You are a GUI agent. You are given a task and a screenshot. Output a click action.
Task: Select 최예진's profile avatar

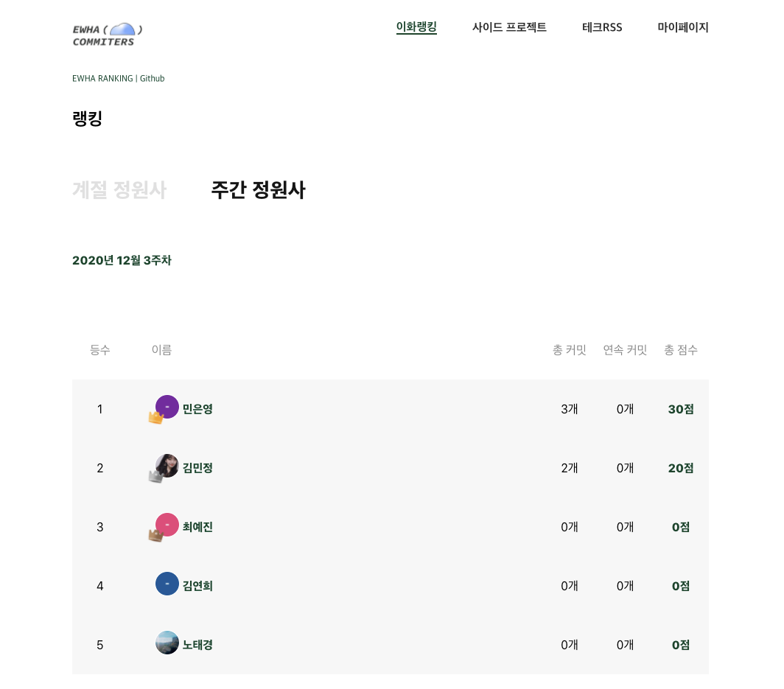(x=167, y=524)
